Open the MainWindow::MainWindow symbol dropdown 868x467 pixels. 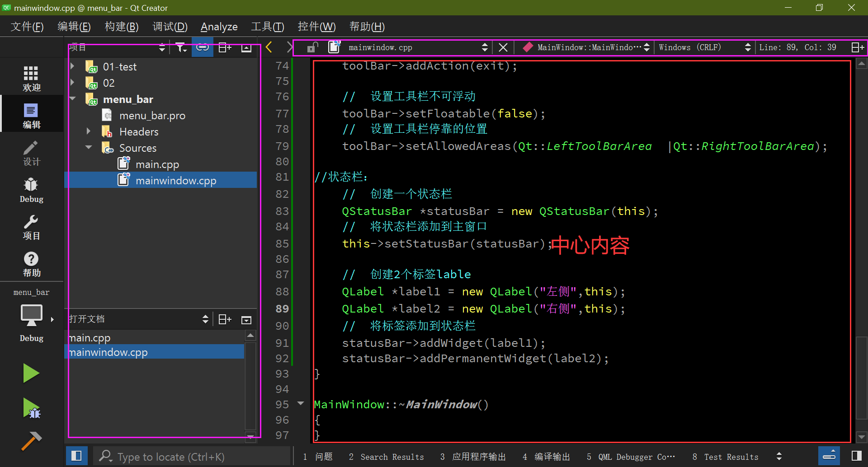646,47
